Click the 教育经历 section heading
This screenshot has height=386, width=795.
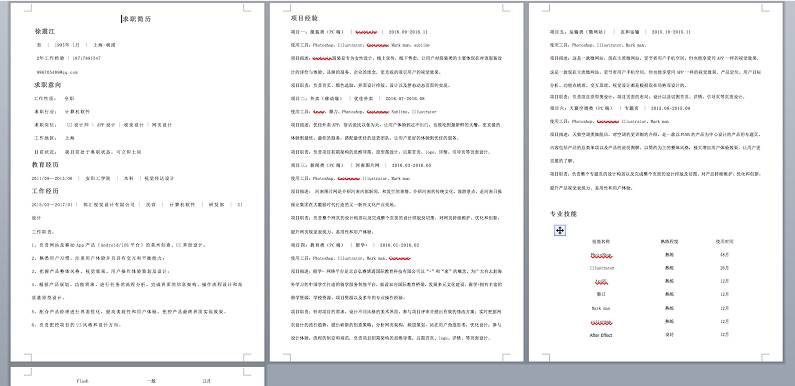(45, 165)
